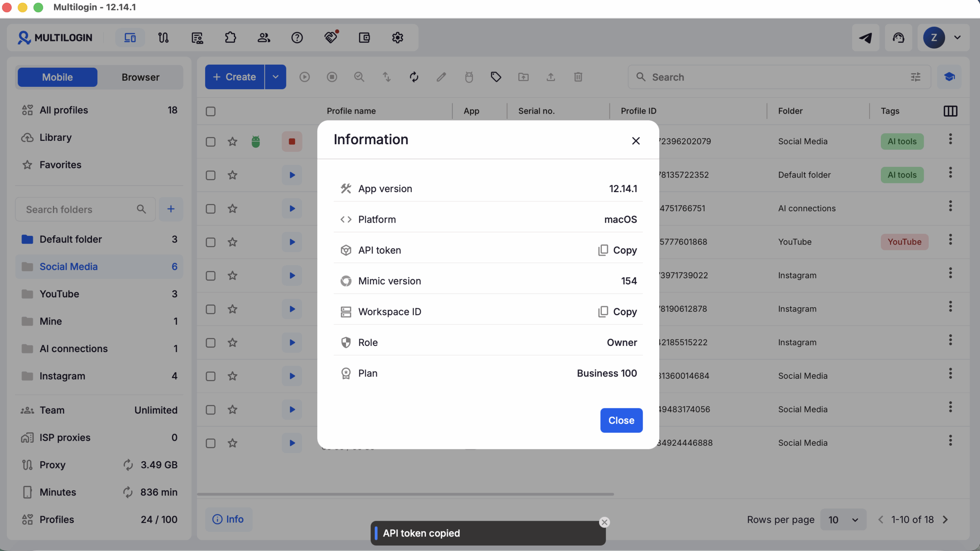
Task: Click the trash delete icon in toolbar
Action: coord(578,77)
